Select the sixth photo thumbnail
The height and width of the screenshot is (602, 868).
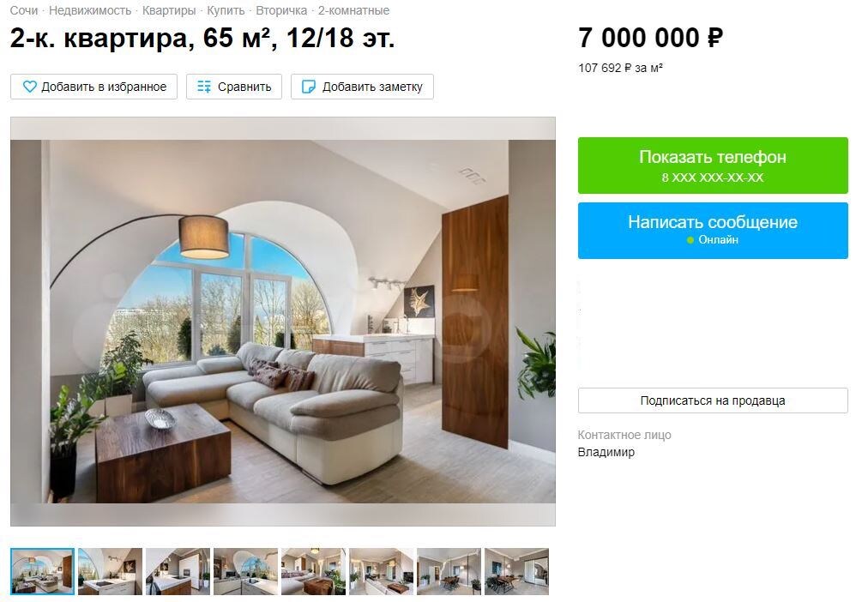pyautogui.click(x=382, y=572)
